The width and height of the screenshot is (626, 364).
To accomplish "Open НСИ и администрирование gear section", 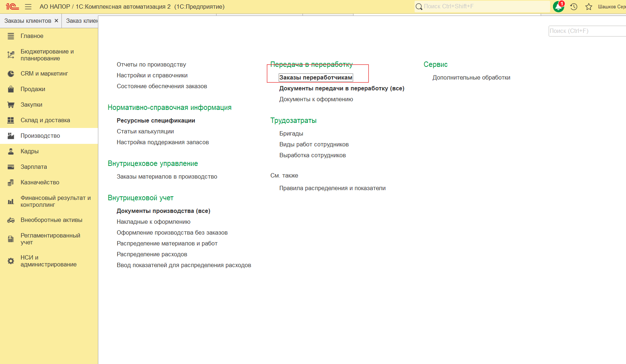I will (48, 261).
